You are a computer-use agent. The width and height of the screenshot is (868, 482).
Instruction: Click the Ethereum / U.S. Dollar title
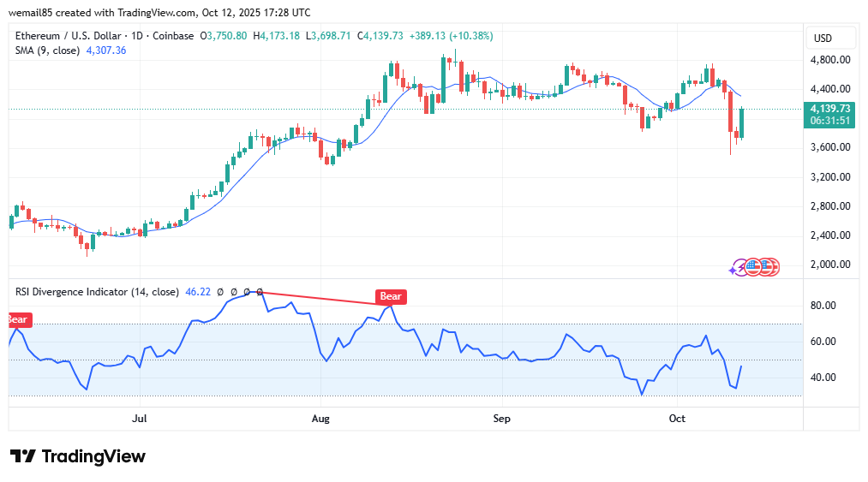tap(68, 36)
